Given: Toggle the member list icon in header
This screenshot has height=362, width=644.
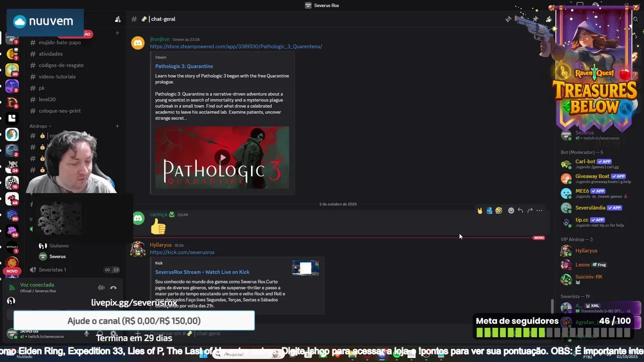Looking at the screenshot, I should coord(549,19).
